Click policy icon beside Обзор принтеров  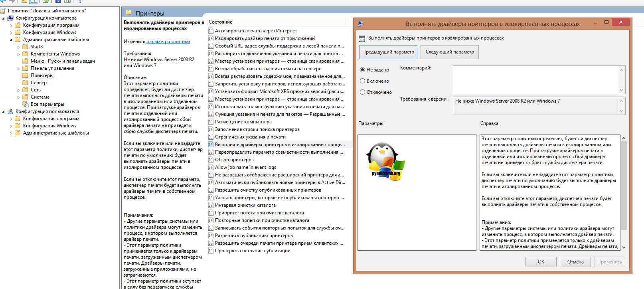[211, 160]
